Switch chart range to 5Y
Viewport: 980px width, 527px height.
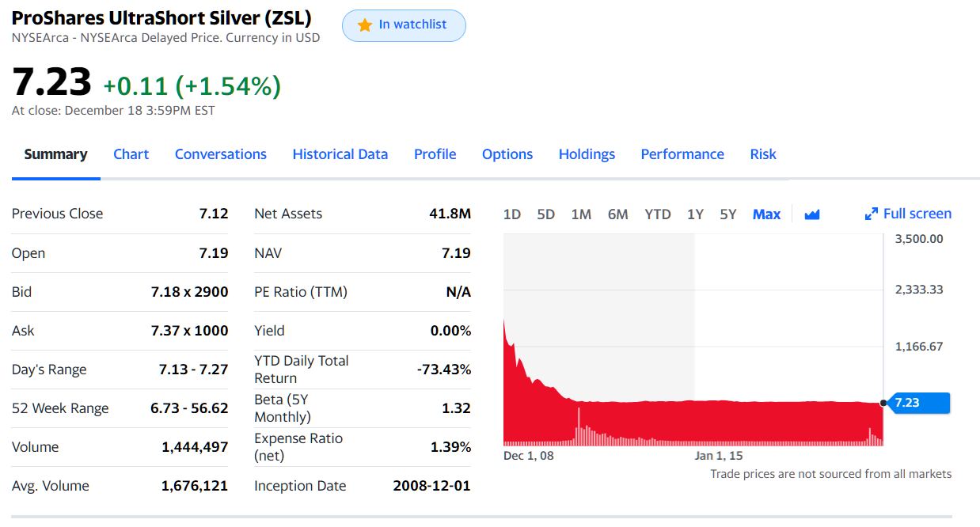pos(728,214)
